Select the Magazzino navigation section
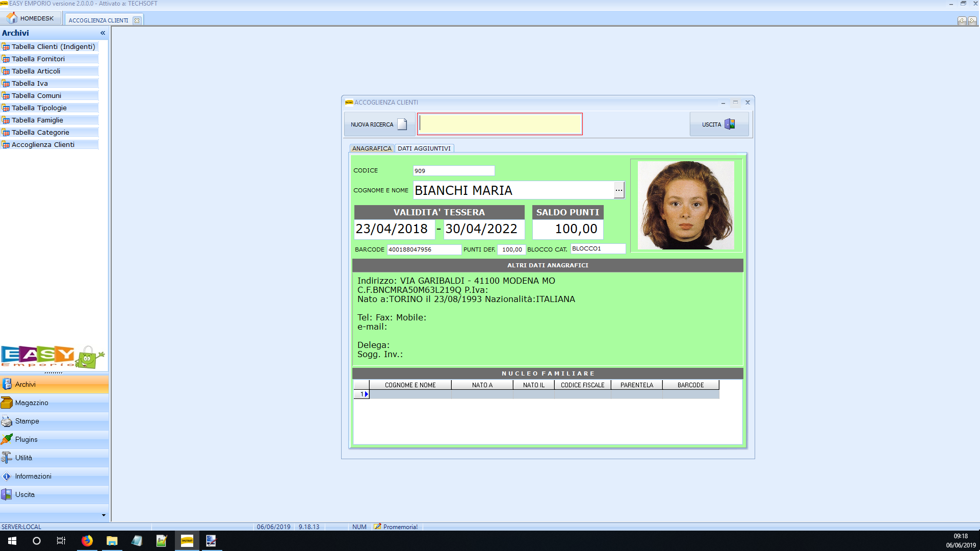 [x=54, y=403]
